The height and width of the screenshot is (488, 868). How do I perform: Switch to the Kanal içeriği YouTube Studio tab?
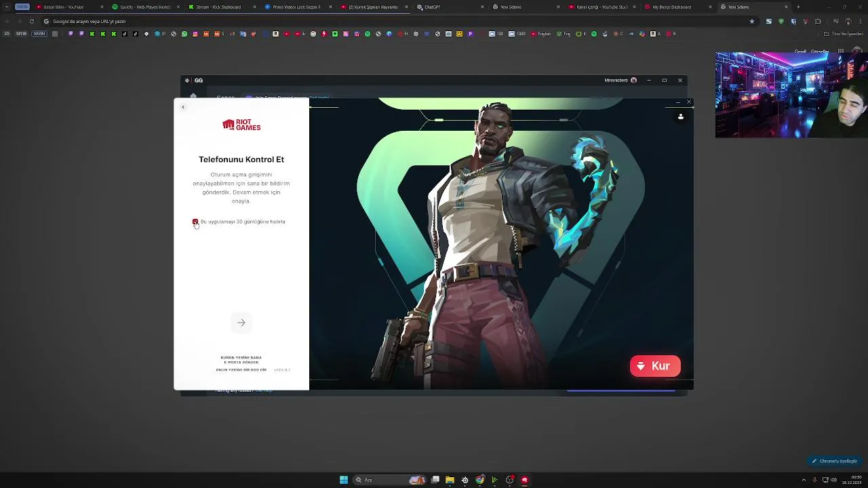click(x=602, y=7)
